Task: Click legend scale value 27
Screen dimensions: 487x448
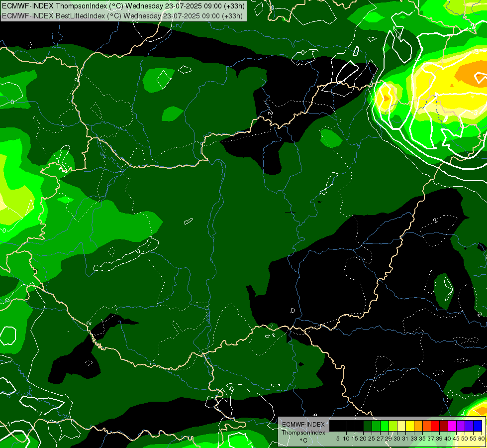Action: coord(380,439)
